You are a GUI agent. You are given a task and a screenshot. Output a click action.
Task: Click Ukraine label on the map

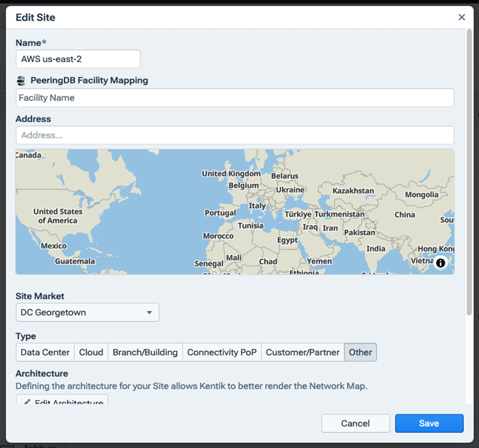point(290,190)
